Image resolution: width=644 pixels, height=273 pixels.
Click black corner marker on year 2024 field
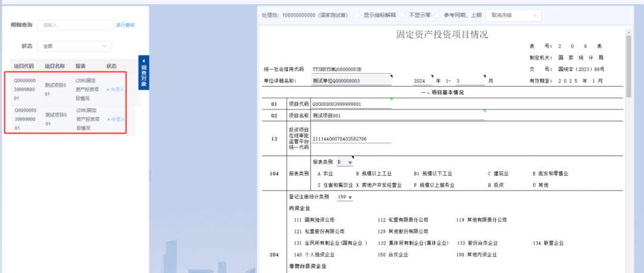pos(433,76)
